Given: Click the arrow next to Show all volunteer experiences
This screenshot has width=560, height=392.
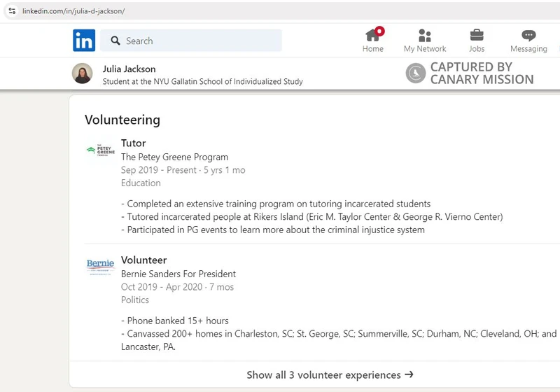Looking at the screenshot, I should click(x=409, y=374).
